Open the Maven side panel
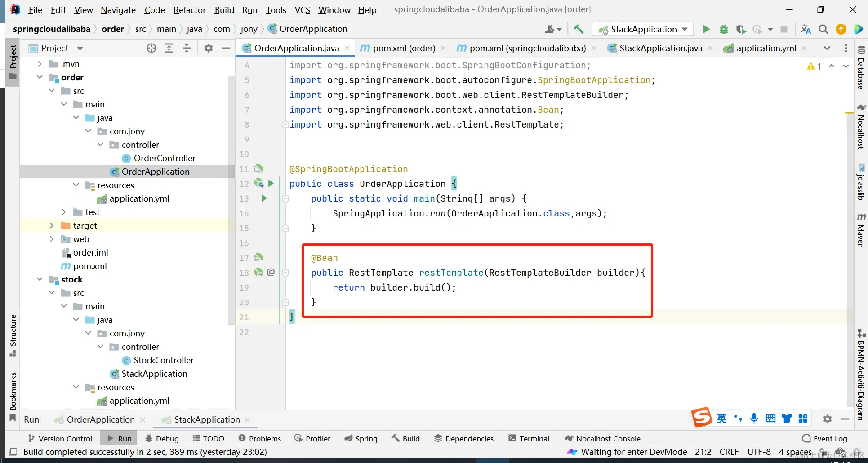 point(861,230)
